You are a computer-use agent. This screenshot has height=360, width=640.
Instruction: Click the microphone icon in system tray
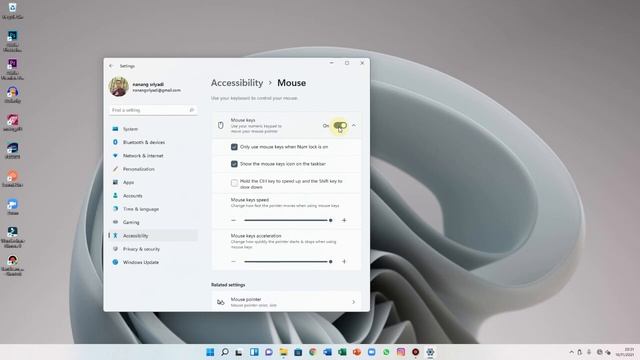(x=589, y=352)
